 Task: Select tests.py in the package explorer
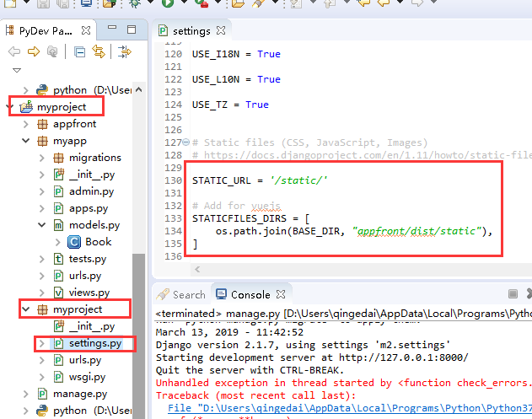(88, 259)
